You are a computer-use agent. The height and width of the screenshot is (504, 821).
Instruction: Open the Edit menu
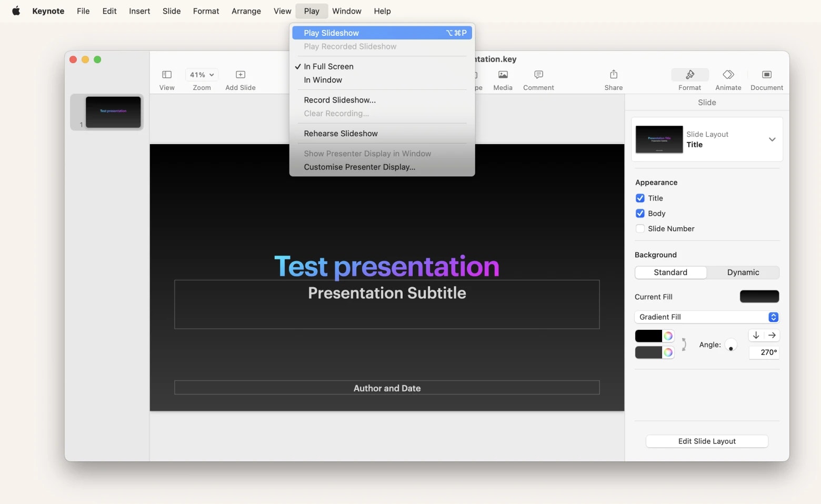click(109, 11)
